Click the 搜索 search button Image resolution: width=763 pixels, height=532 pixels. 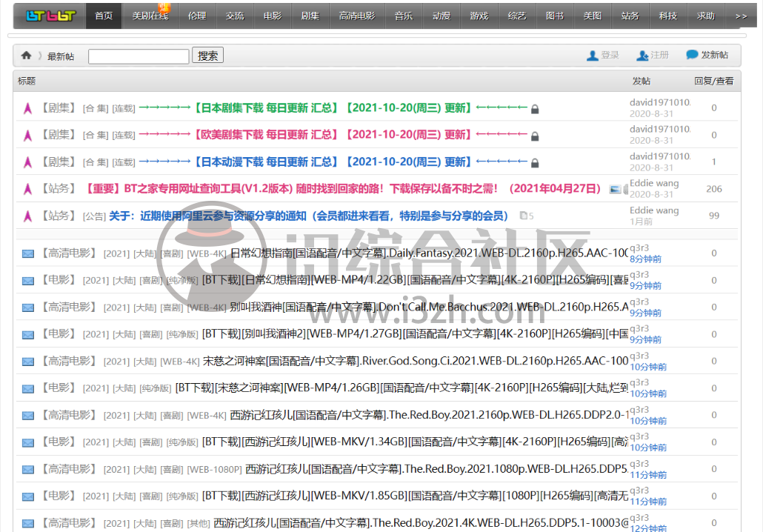click(207, 56)
